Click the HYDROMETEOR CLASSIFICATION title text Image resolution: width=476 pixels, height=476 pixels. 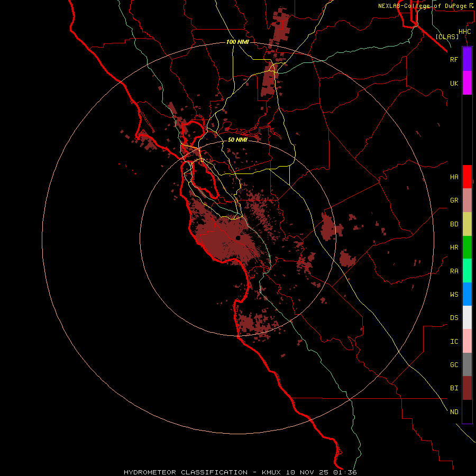tap(186, 472)
